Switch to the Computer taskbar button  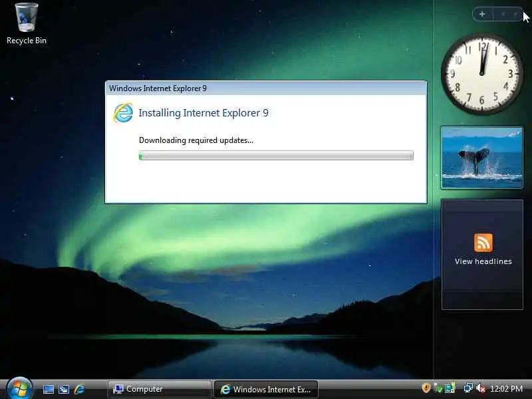159,389
